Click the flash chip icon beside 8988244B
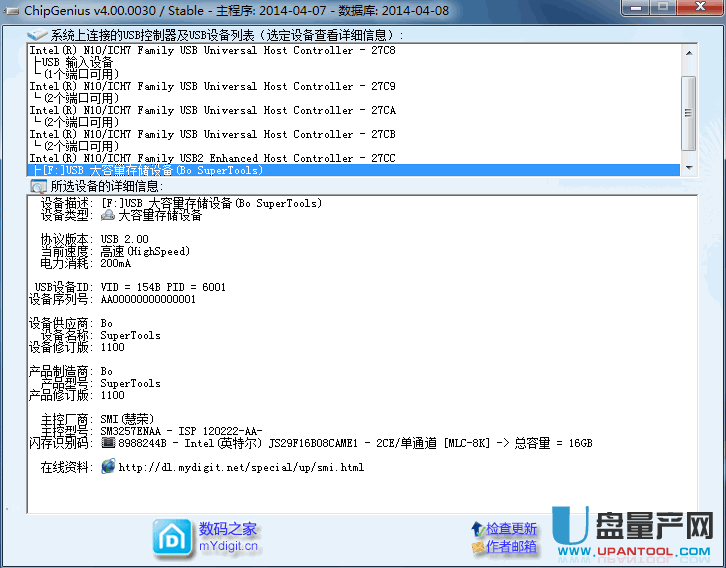This screenshot has height=568, width=726. [108, 442]
